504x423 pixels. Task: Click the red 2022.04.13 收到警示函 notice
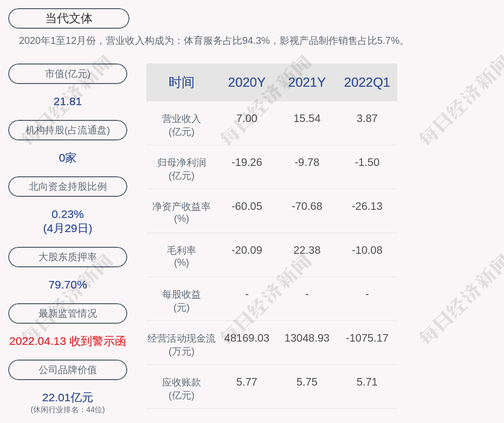click(68, 341)
